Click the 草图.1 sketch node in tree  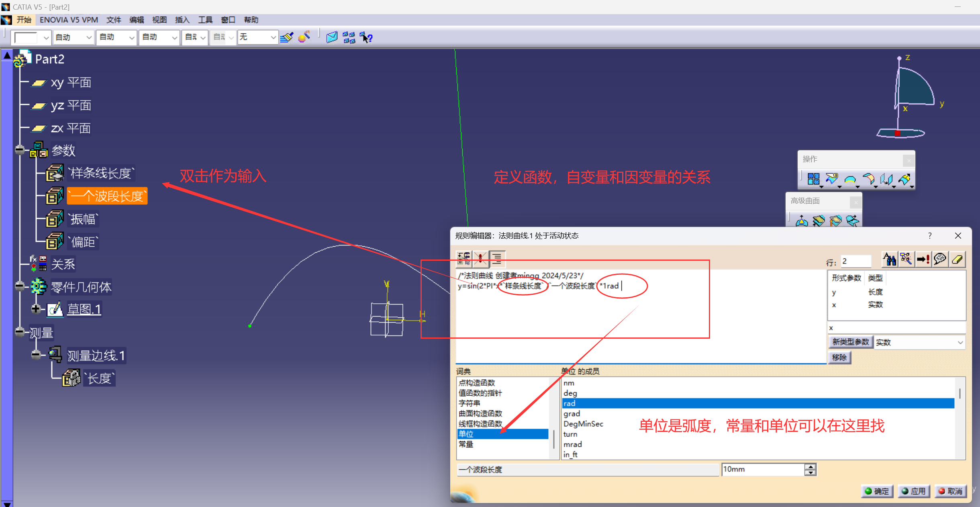tap(84, 309)
